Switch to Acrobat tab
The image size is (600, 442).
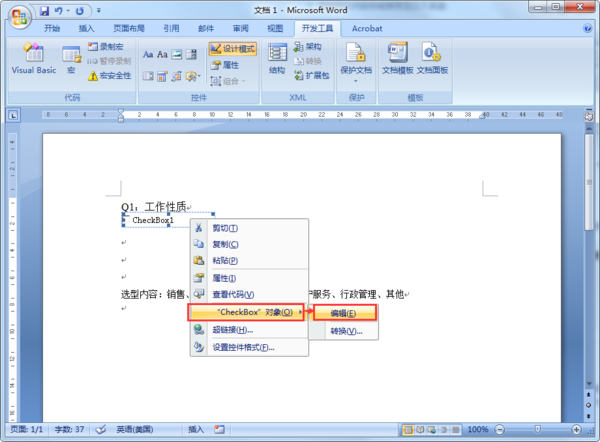(367, 28)
